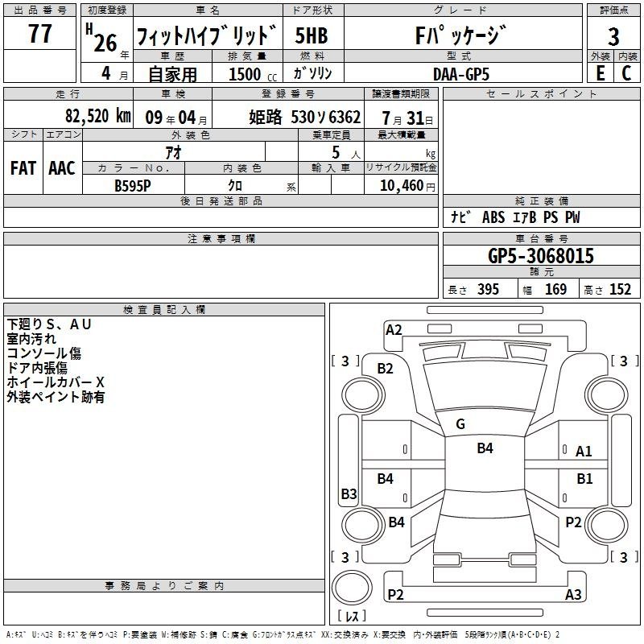Click windshield mark G on diagram
Screen dimensions: 644x644
coord(460,424)
